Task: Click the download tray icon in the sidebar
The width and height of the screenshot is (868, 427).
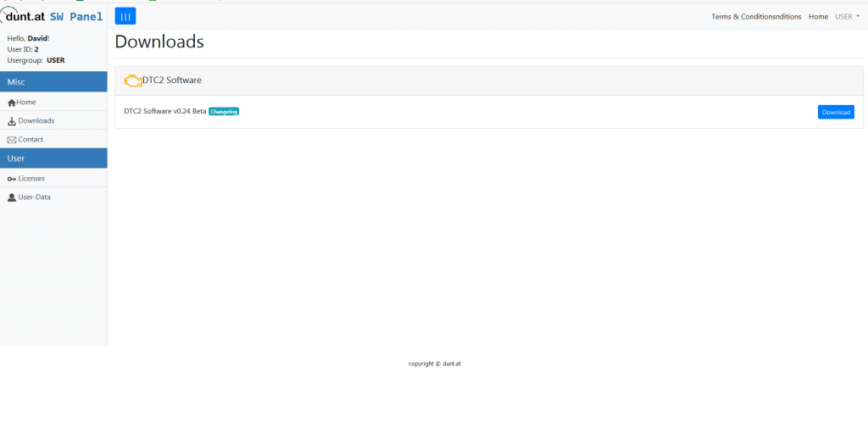Action: point(12,121)
